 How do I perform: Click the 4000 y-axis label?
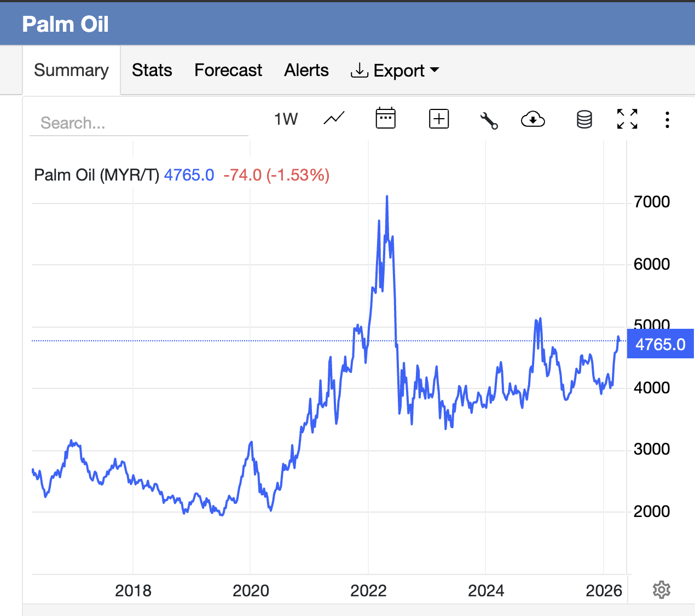(x=652, y=388)
